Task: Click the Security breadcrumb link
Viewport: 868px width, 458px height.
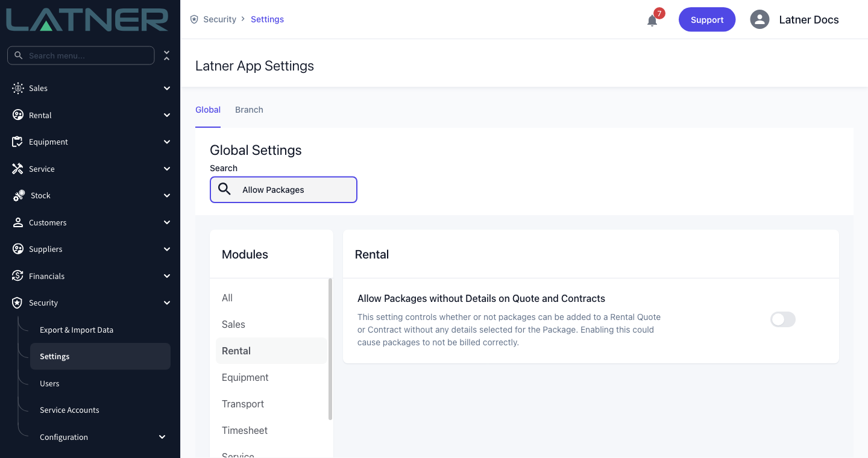Action: [x=219, y=19]
